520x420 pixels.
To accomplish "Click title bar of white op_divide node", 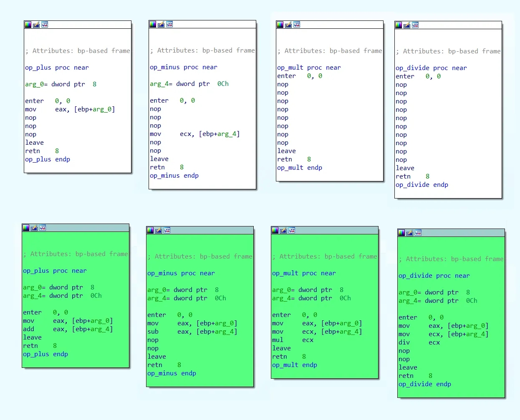I will pos(459,25).
